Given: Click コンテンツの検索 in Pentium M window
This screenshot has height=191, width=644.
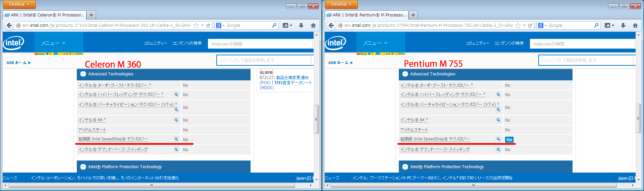Looking at the screenshot, I should point(509,43).
